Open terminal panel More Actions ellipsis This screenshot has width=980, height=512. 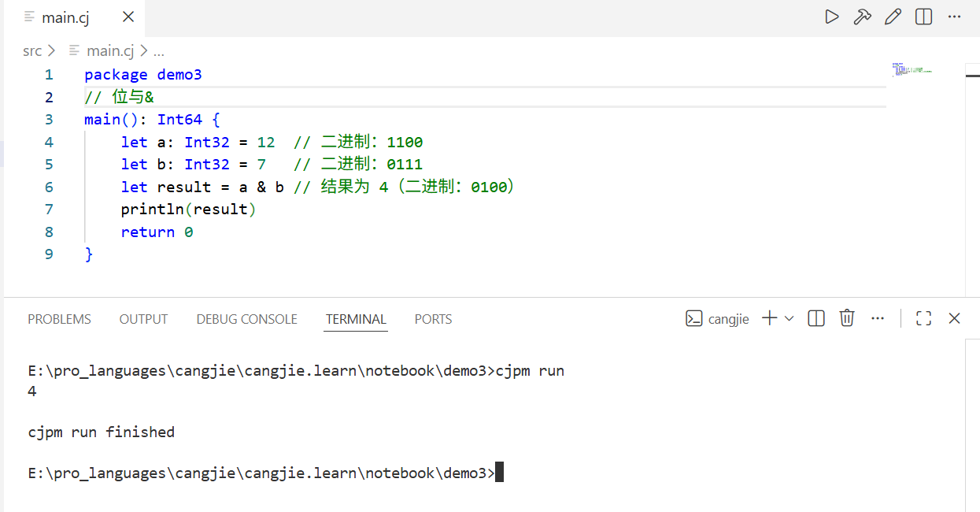tap(878, 318)
